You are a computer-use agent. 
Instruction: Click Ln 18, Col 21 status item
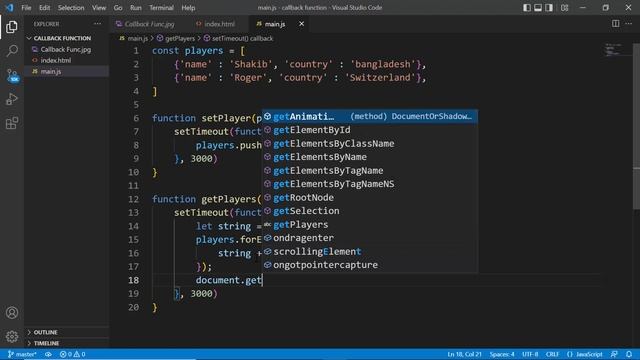click(464, 354)
